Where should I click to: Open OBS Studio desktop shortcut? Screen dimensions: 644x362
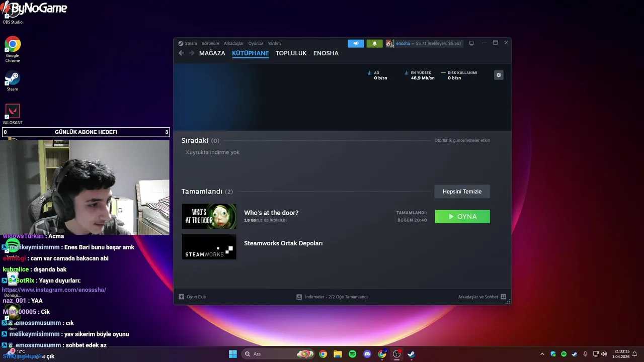click(13, 14)
